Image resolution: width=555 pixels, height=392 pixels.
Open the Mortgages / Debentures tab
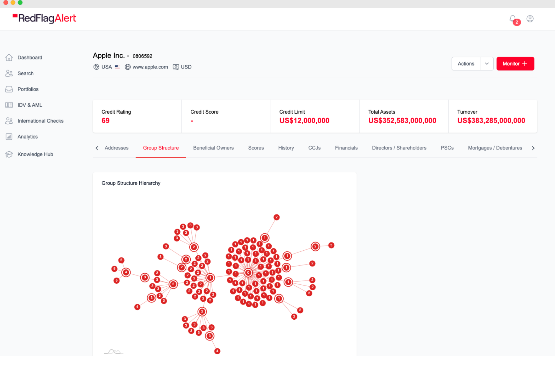(x=495, y=148)
